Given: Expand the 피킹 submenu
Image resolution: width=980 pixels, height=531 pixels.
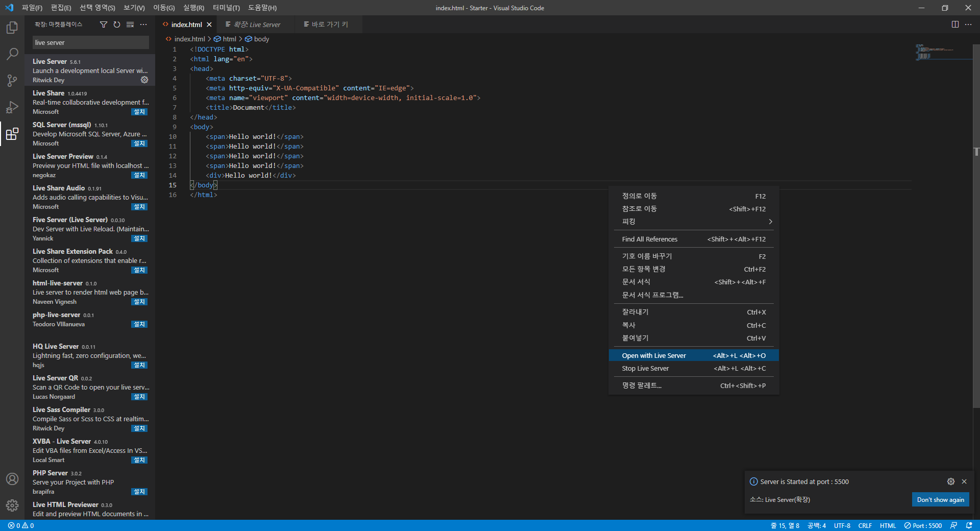Looking at the screenshot, I should [694, 222].
